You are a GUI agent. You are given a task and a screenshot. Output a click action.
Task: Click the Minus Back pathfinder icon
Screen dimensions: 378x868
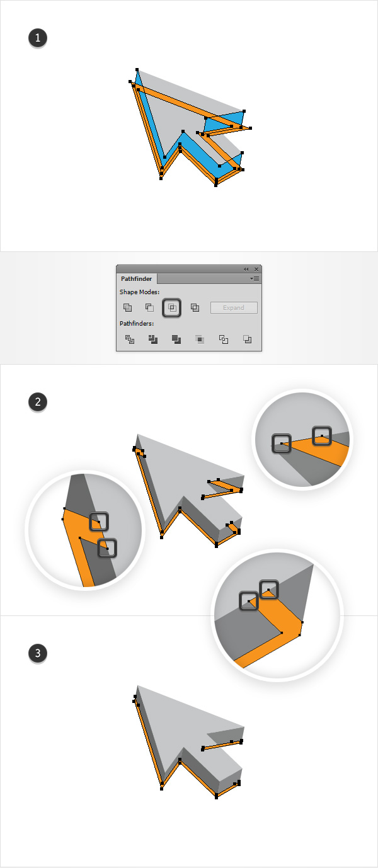(x=247, y=339)
